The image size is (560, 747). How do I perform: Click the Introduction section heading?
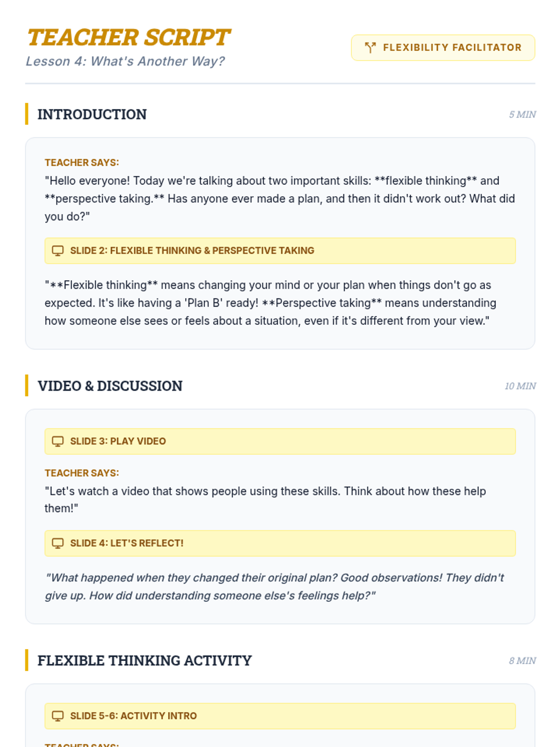[x=92, y=114]
